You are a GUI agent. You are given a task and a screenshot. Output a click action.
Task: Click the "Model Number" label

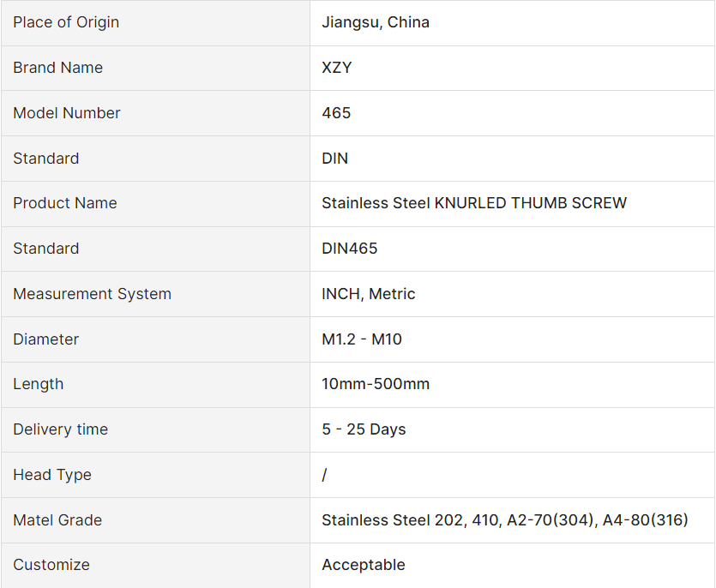[67, 113]
